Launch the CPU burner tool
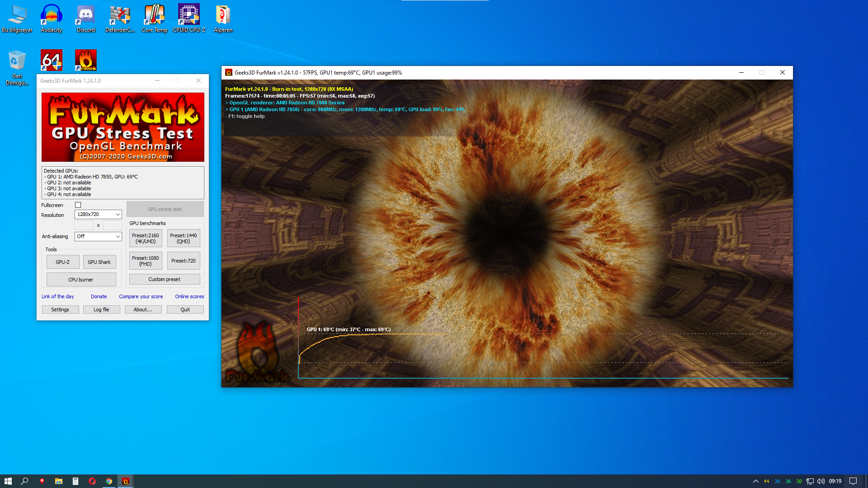 pyautogui.click(x=81, y=280)
